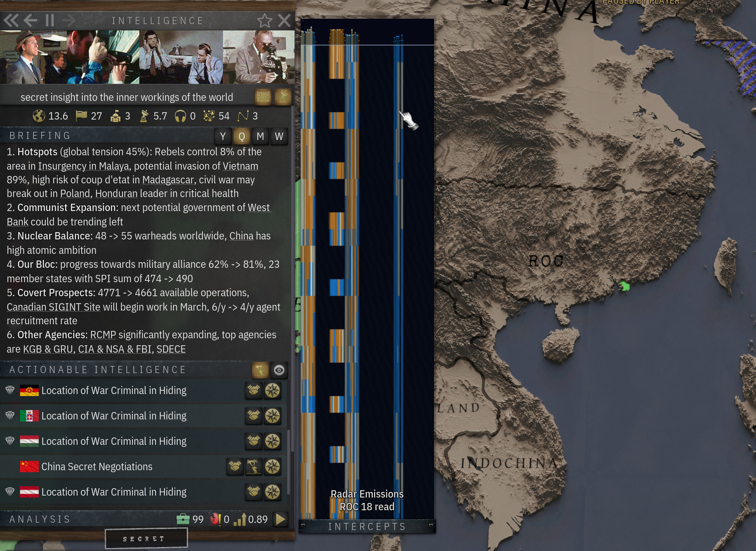This screenshot has height=551, width=756.
Task: Expand the Analysis section with play arrow
Action: click(x=280, y=519)
